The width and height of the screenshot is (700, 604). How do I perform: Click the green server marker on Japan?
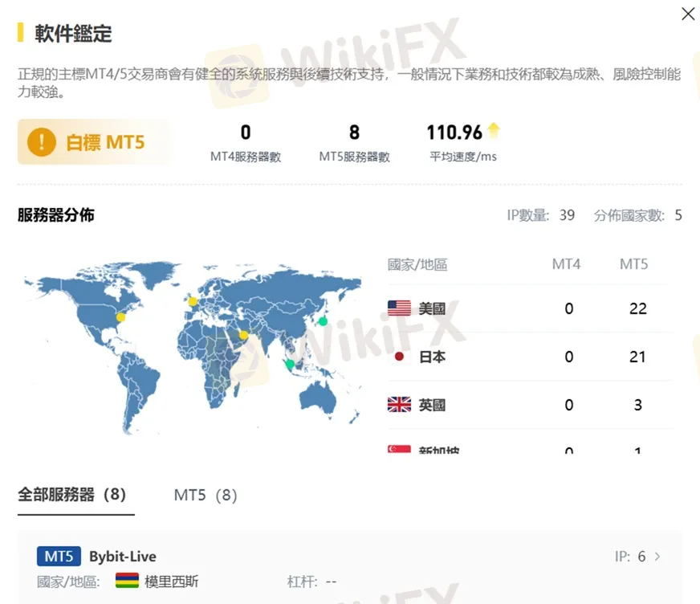tap(321, 321)
